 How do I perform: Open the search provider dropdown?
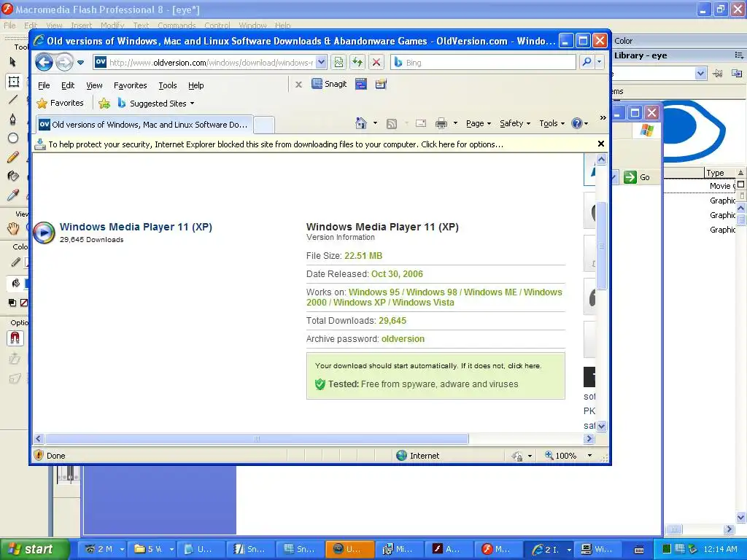click(600, 63)
